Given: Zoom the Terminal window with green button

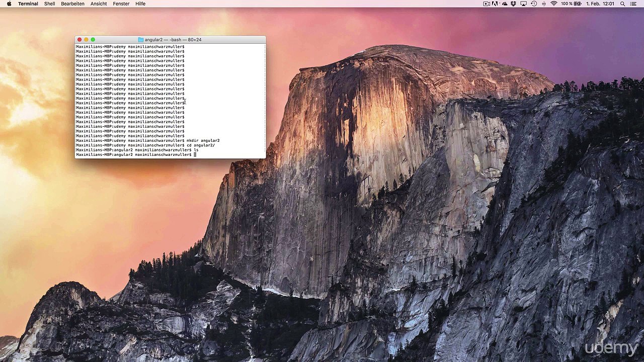Looking at the screenshot, I should point(93,40).
